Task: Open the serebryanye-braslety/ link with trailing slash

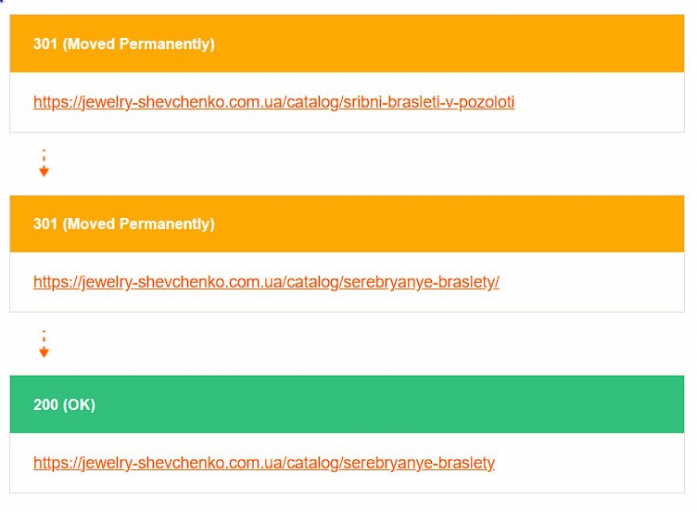Action: (266, 282)
